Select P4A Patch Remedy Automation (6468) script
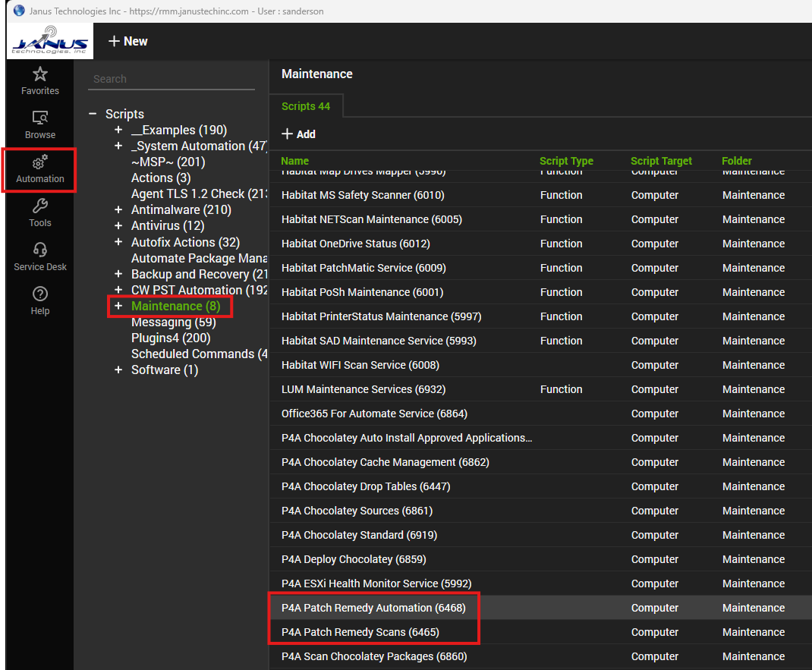The image size is (812, 670). click(x=373, y=608)
